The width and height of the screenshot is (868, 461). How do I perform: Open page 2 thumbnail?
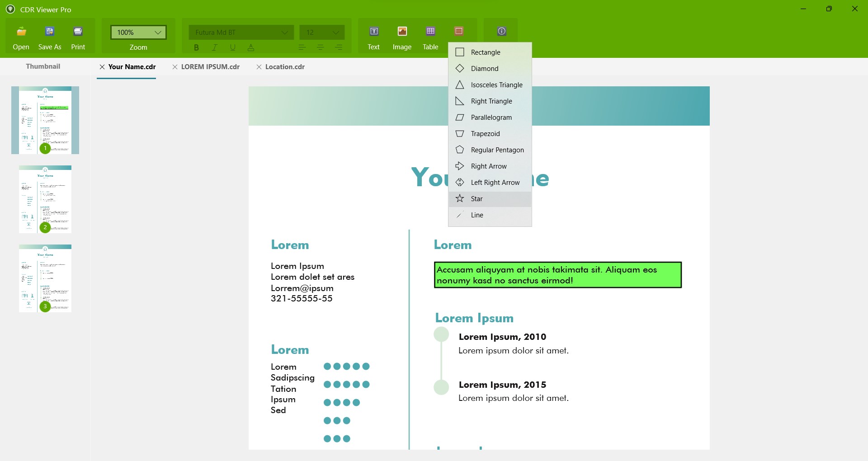click(45, 199)
